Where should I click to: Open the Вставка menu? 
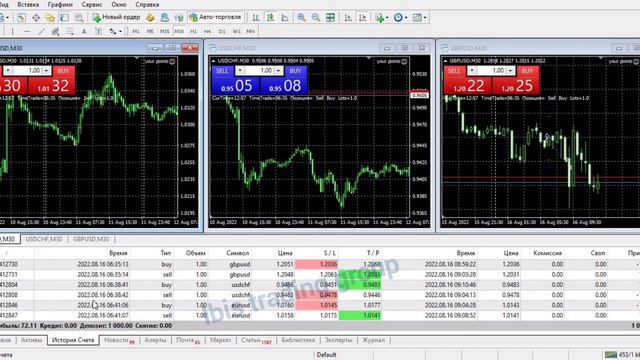(28, 4)
